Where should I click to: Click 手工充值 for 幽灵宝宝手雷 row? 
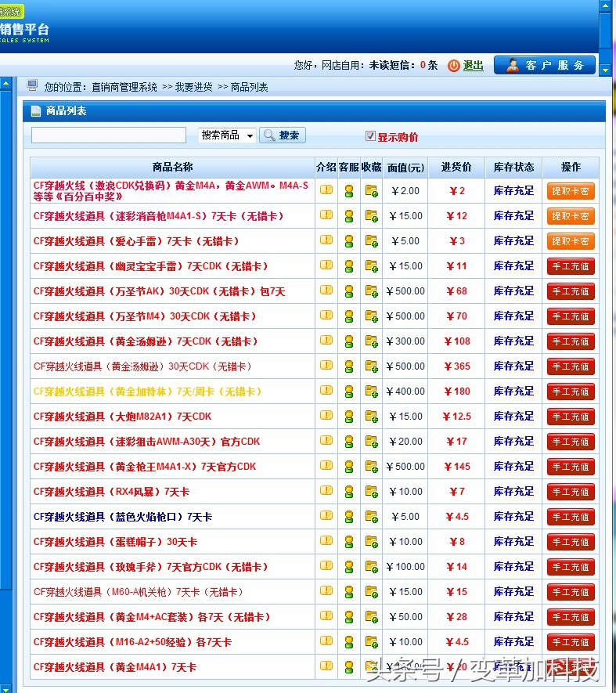point(571,266)
